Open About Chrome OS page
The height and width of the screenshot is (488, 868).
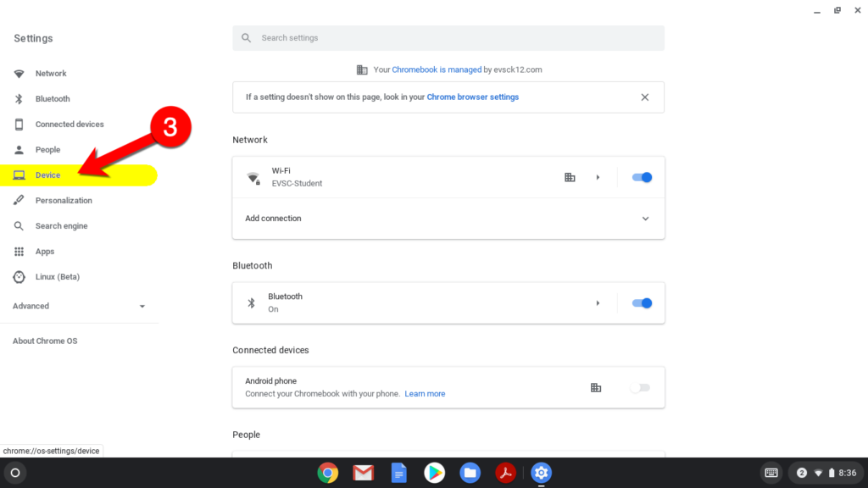pos(45,341)
